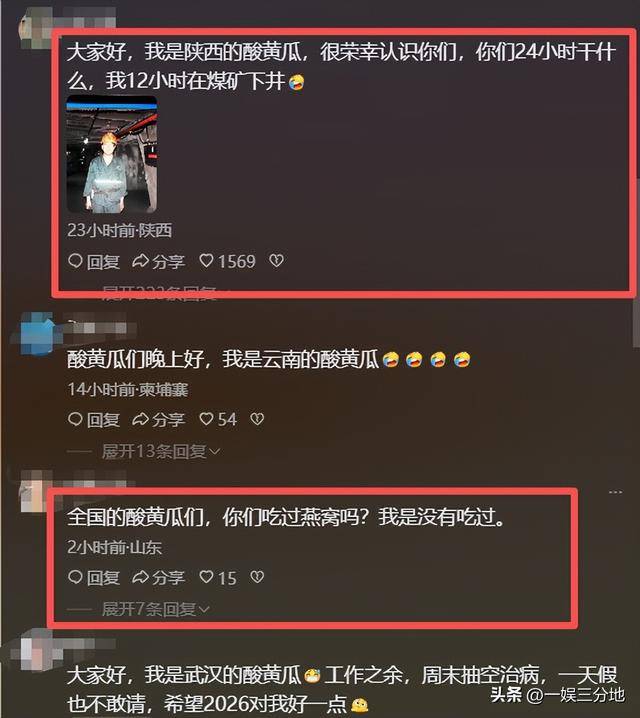Expand the 7 replies under Shandong comment

156,609
